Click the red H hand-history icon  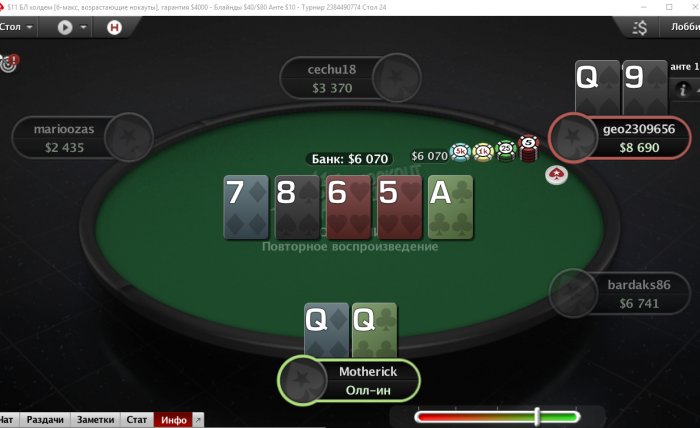click(x=114, y=28)
